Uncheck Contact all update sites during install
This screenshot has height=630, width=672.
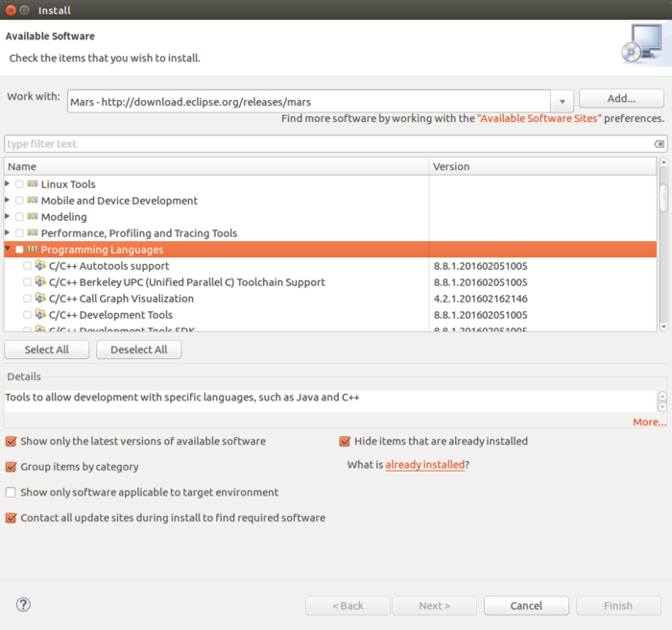coord(11,518)
